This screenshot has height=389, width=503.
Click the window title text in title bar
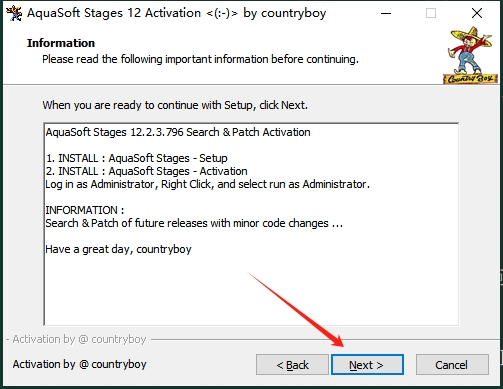pos(176,13)
